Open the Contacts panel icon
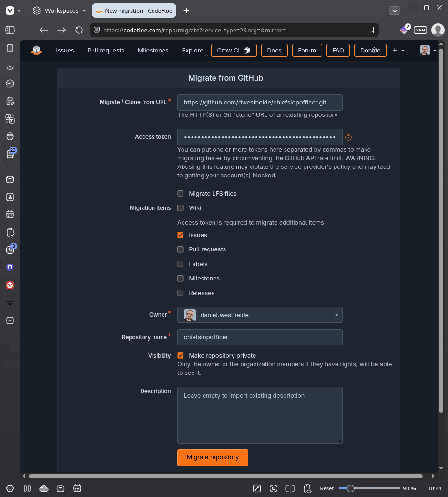 pos(10,197)
